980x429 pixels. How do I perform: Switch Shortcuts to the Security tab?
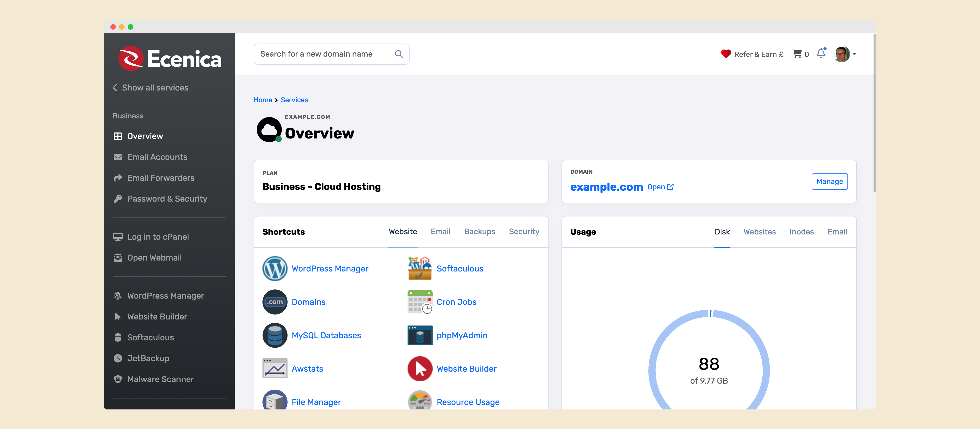click(x=524, y=232)
